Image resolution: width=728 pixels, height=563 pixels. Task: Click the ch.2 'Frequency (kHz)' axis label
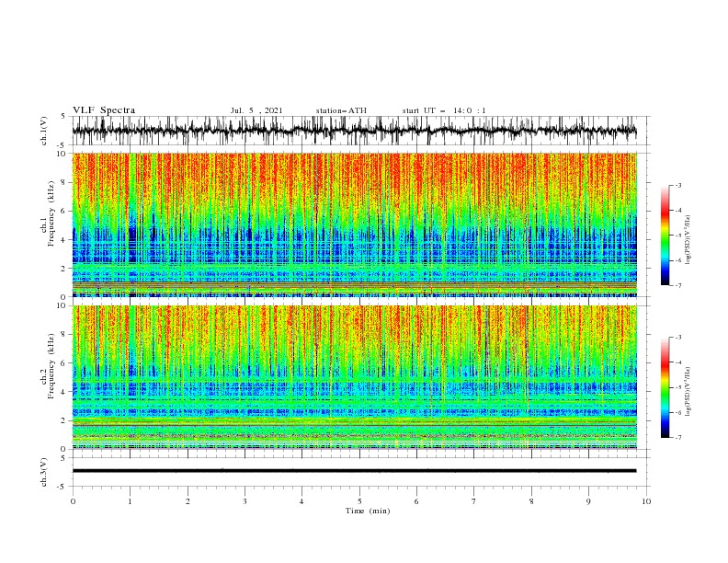[51, 366]
